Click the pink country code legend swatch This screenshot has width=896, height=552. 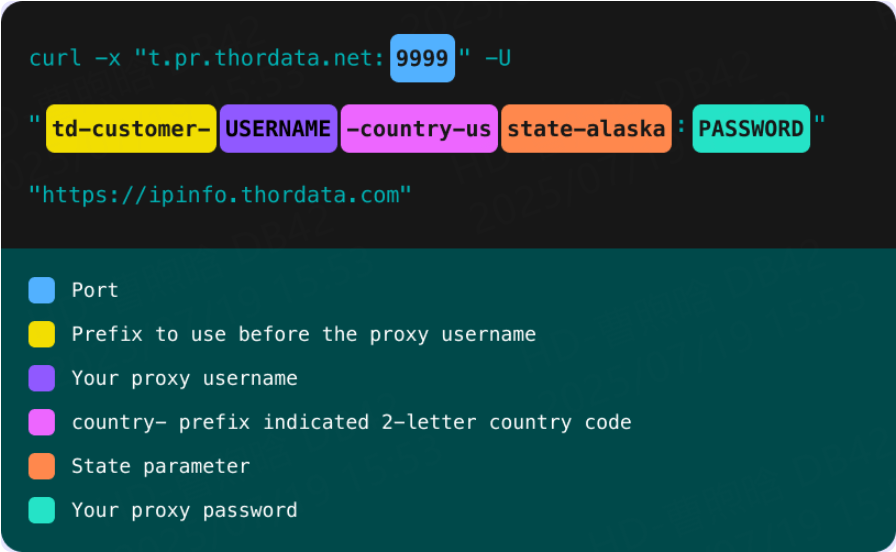42,422
